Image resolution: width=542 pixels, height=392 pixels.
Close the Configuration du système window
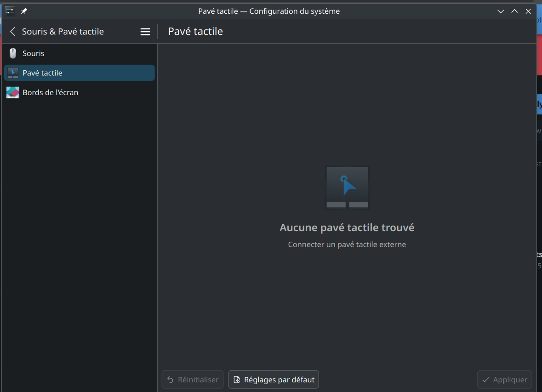[528, 11]
